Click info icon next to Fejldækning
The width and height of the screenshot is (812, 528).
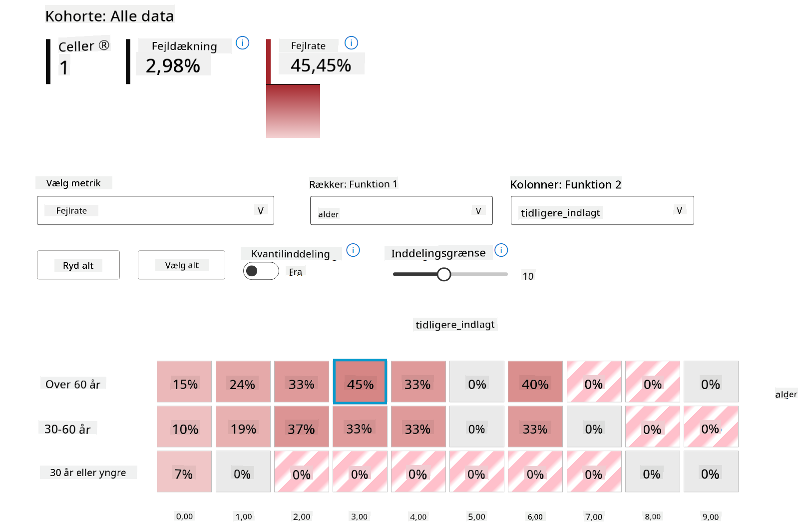[242, 43]
